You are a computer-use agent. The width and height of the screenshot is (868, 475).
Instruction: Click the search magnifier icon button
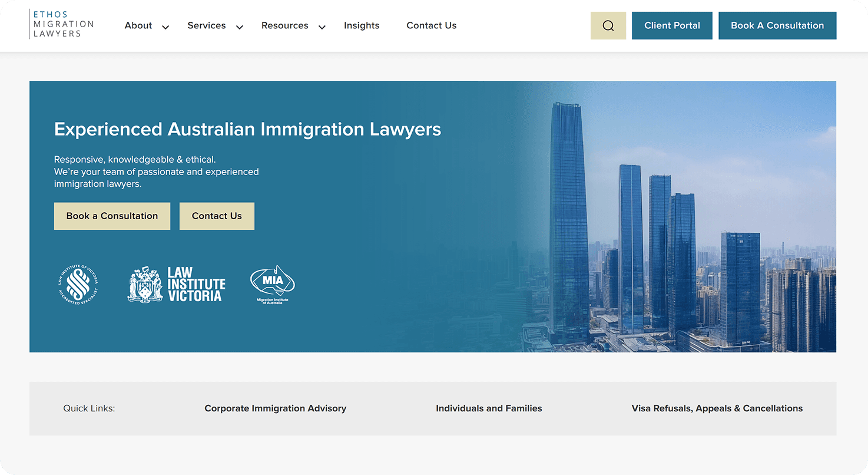608,25
